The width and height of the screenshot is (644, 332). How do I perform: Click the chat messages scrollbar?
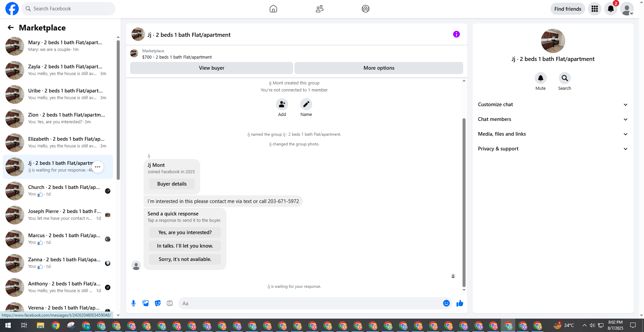(464, 203)
